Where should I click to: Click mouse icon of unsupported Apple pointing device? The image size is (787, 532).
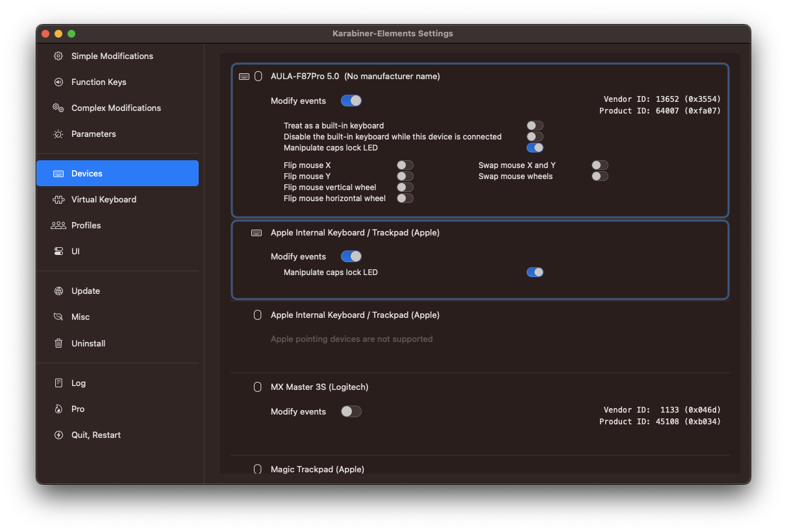pyautogui.click(x=258, y=315)
